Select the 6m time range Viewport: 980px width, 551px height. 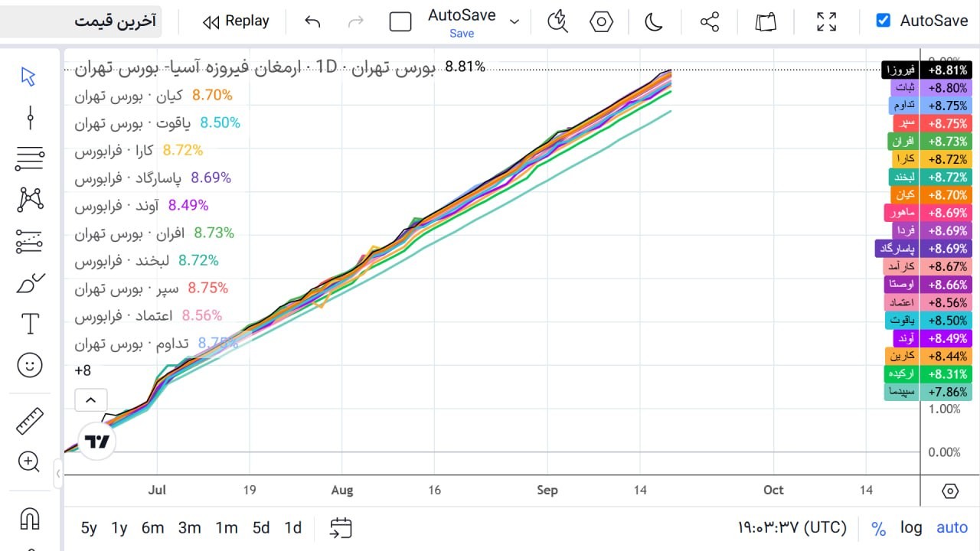[x=153, y=527]
